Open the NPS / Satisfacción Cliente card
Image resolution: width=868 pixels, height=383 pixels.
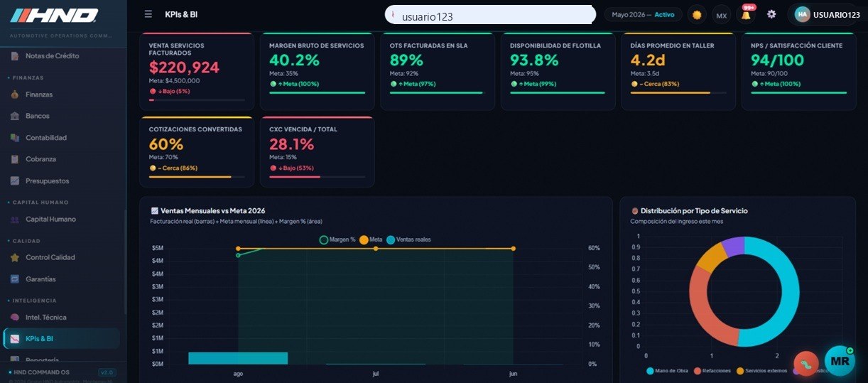tap(798, 71)
